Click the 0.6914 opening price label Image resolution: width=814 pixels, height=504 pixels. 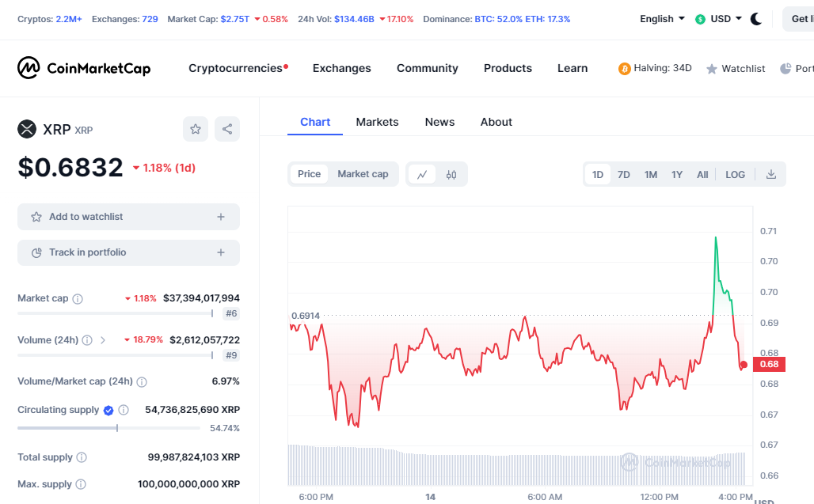306,316
